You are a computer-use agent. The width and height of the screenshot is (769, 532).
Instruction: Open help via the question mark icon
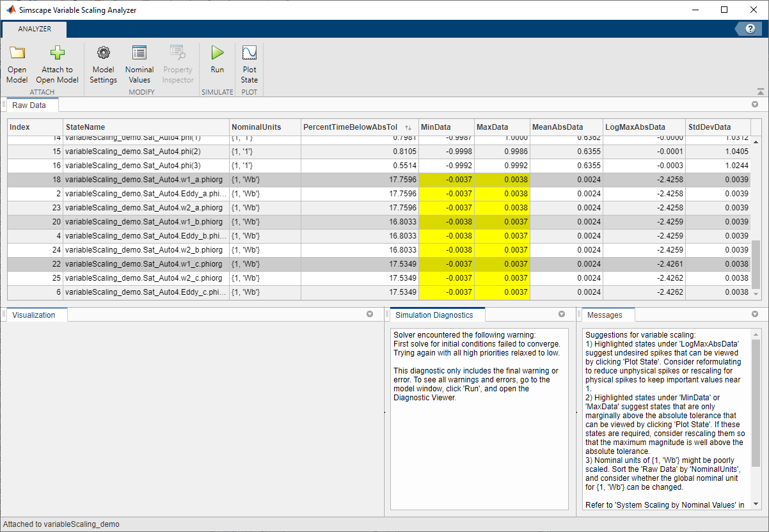(x=750, y=29)
